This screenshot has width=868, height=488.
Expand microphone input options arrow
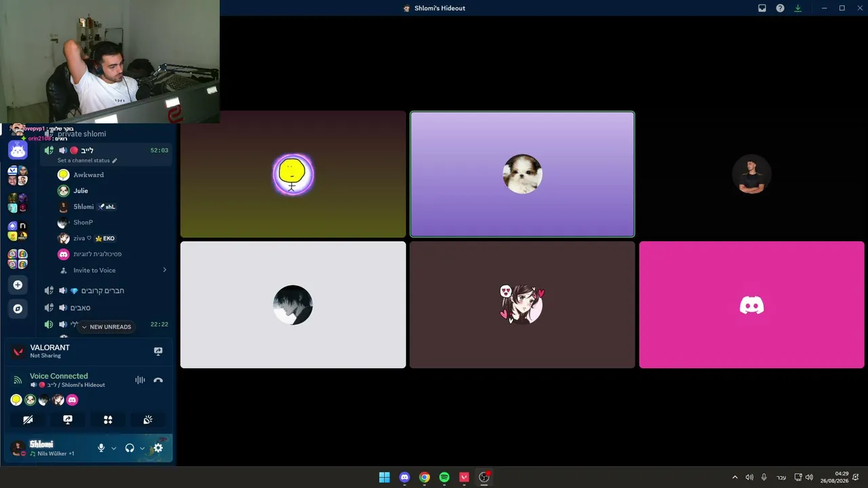tap(113, 448)
